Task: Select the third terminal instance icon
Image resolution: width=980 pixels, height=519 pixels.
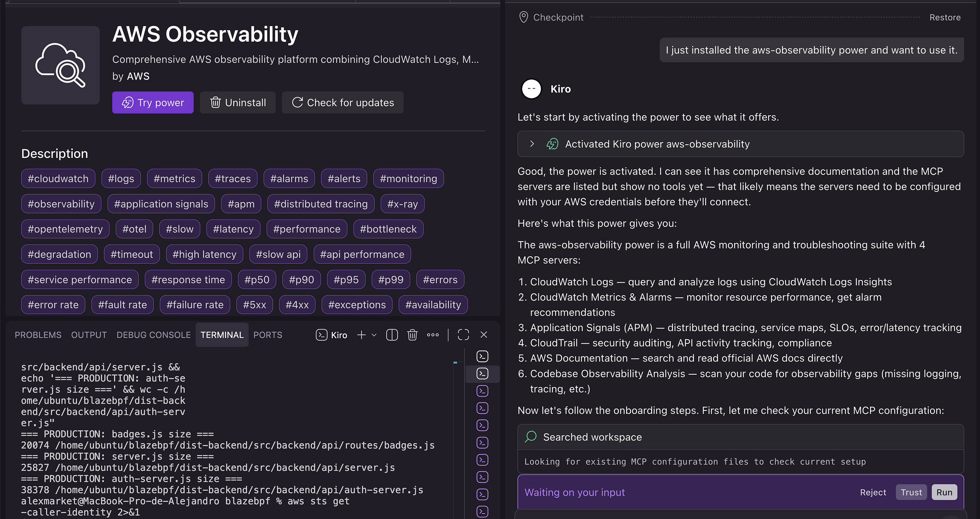Action: pos(482,391)
